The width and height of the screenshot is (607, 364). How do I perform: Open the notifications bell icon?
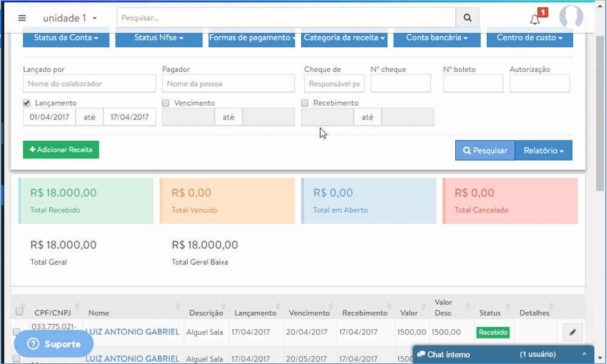pos(535,19)
